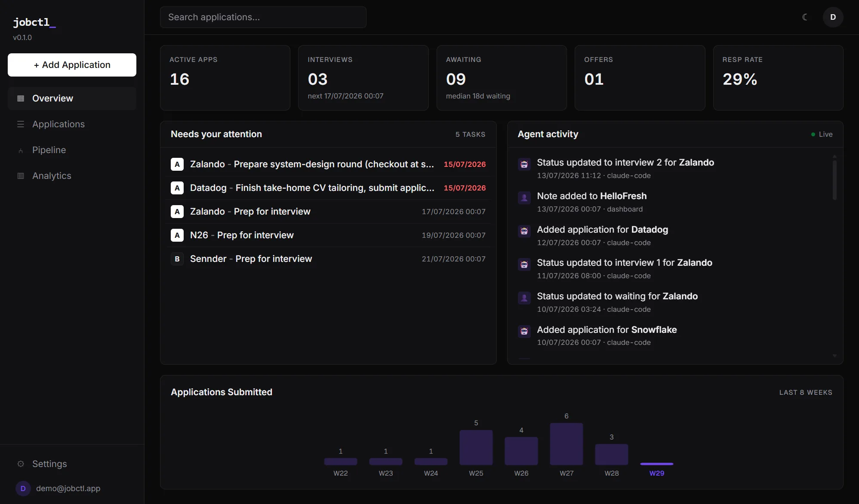Open Sennder Prep for interview task
The height and width of the screenshot is (504, 859).
[x=328, y=259]
